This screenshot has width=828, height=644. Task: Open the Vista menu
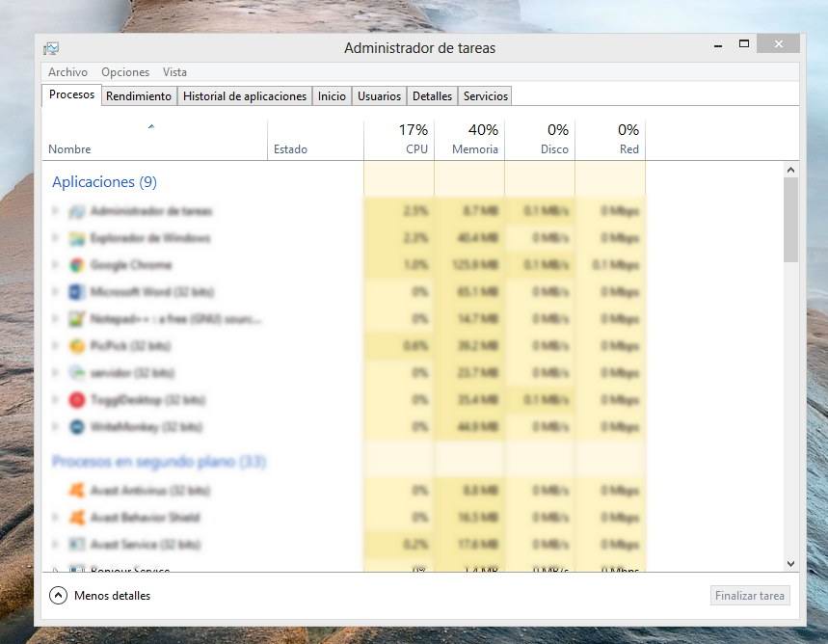click(174, 72)
